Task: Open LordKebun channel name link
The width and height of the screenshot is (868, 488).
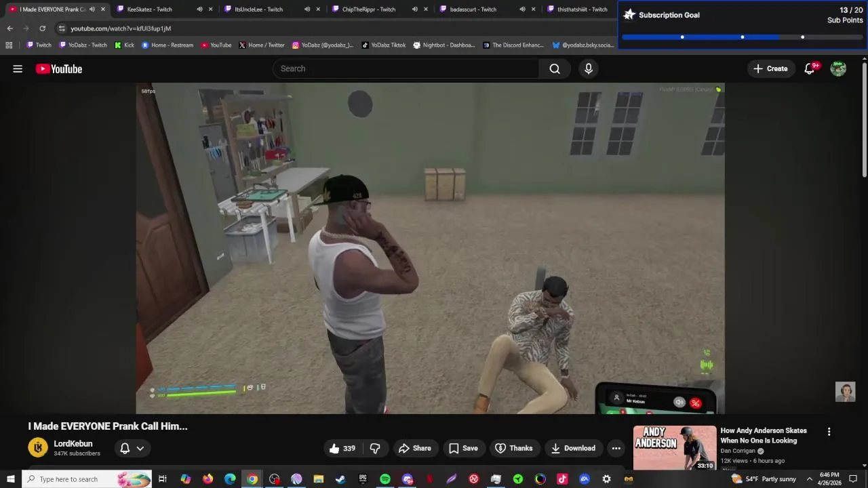Action: click(73, 444)
